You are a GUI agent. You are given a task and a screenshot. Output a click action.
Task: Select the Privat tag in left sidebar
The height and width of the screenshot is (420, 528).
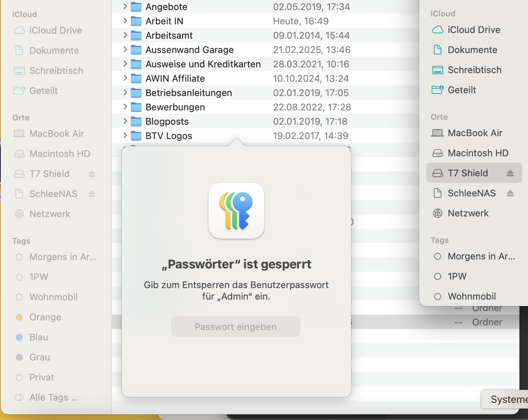[x=35, y=377]
